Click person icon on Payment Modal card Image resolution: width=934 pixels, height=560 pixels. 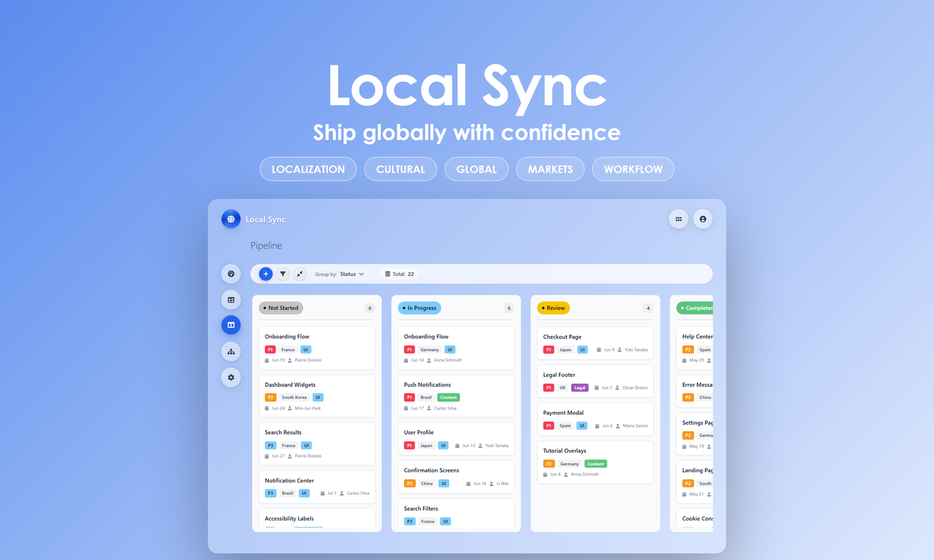pyautogui.click(x=618, y=426)
